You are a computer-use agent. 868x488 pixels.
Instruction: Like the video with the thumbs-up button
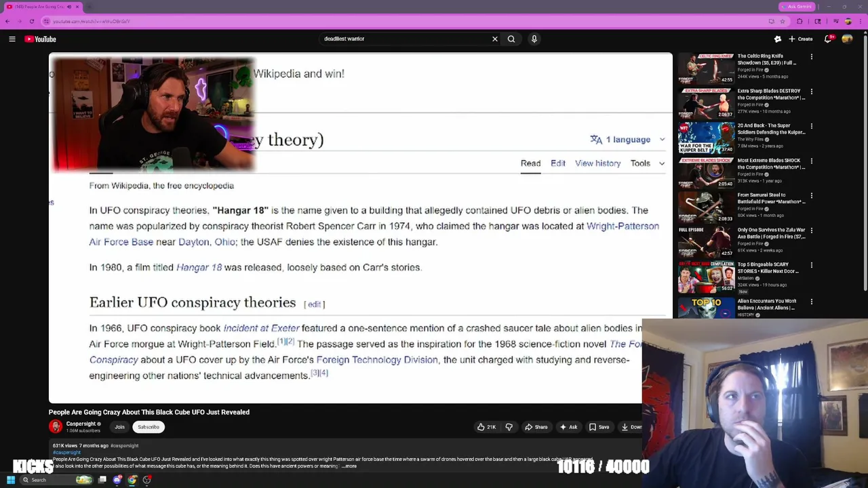(486, 427)
